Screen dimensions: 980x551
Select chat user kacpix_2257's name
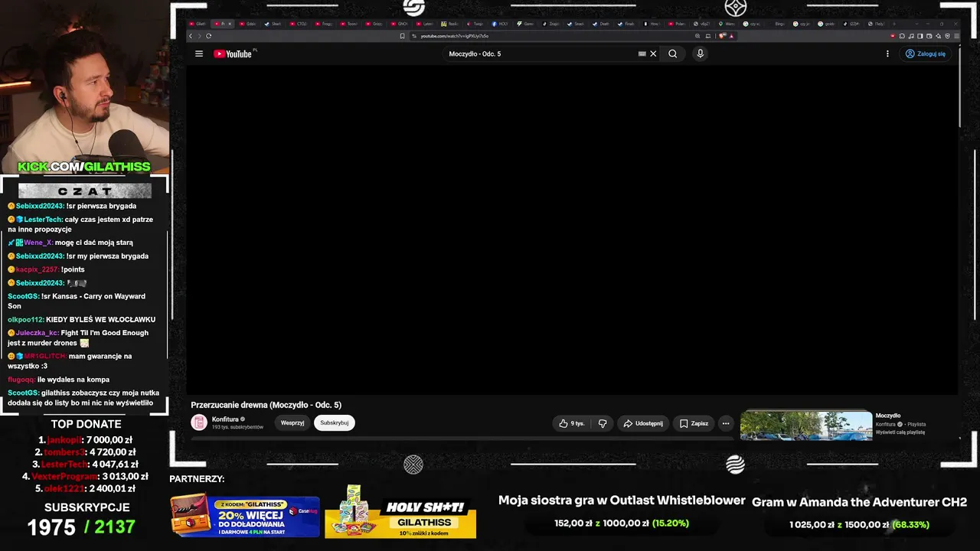pos(38,269)
